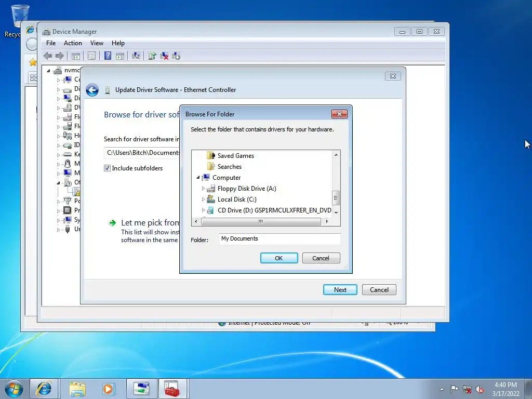Screen dimensions: 532x399
Task: Toggle Show/Hide Console Tree toolbar icon
Action: click(75, 56)
